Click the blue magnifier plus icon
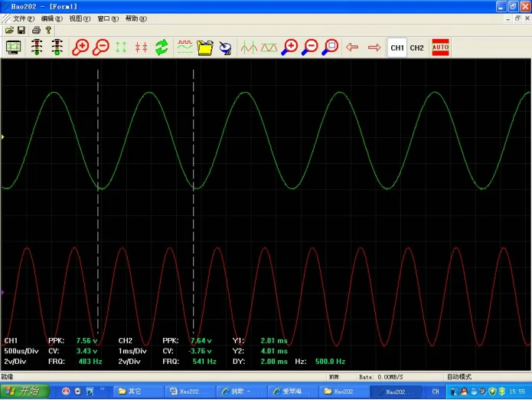Viewport: 532px width, 400px height. coord(289,48)
